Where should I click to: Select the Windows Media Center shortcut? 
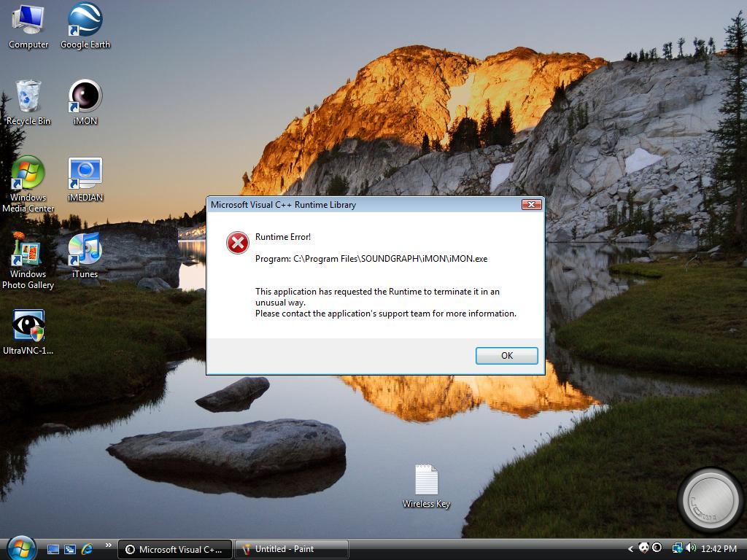point(28,184)
